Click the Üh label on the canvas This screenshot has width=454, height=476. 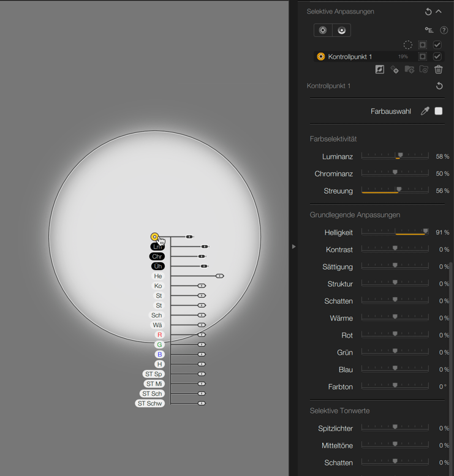pyautogui.click(x=158, y=266)
